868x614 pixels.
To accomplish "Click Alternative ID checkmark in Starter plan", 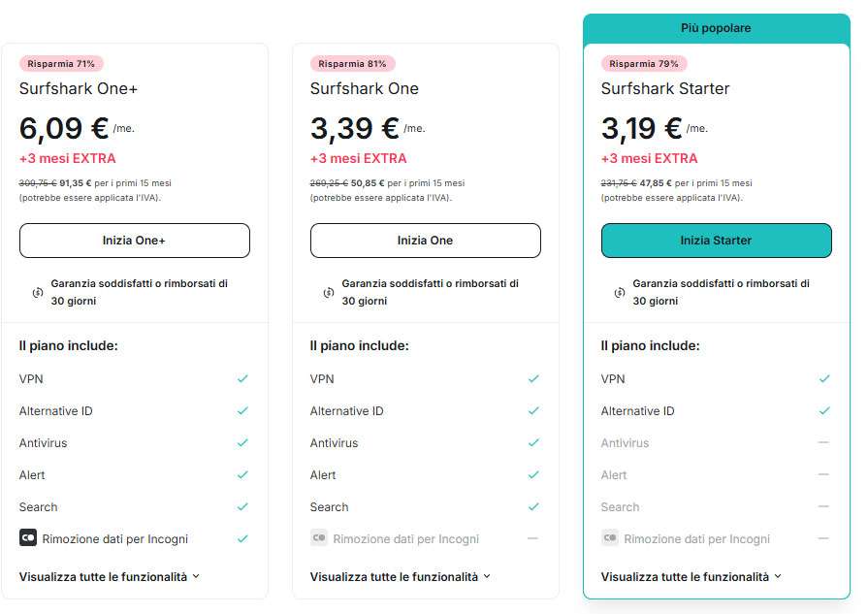I will pyautogui.click(x=823, y=410).
